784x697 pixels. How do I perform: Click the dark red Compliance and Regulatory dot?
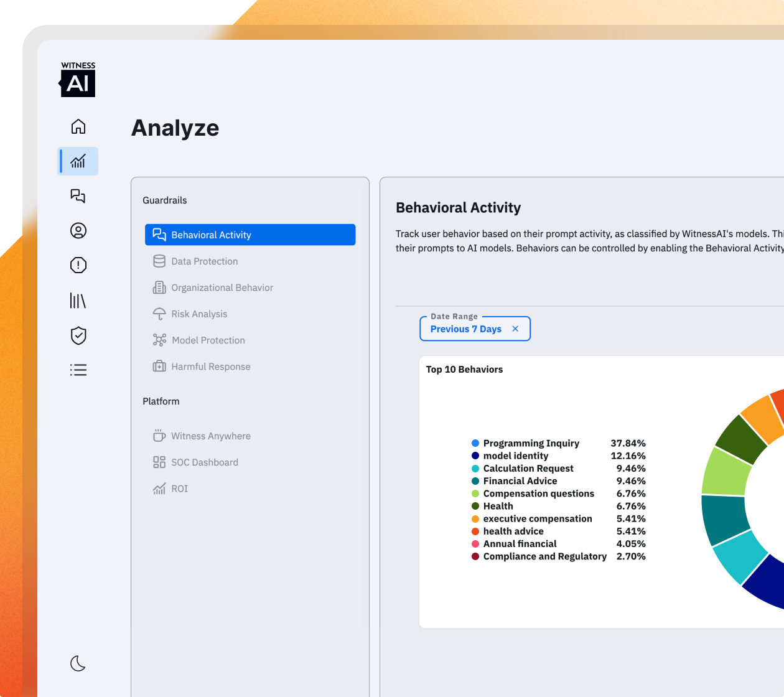pyautogui.click(x=475, y=556)
